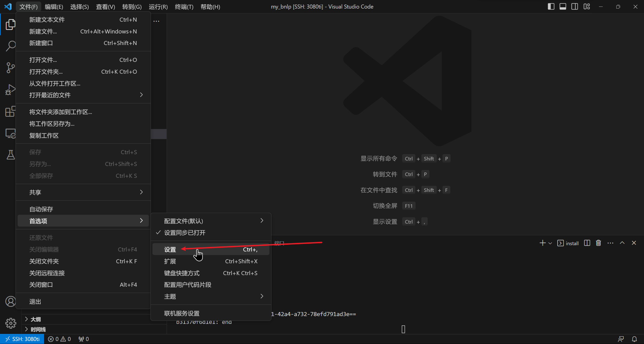Open 文件(F) menu
Screen dimensions: 644x344
[28, 7]
